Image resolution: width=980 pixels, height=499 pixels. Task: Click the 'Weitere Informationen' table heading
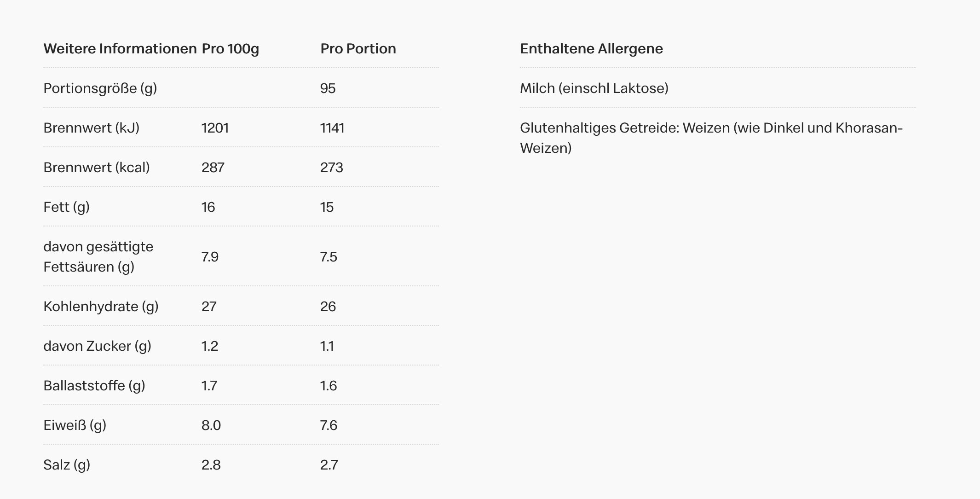(120, 49)
